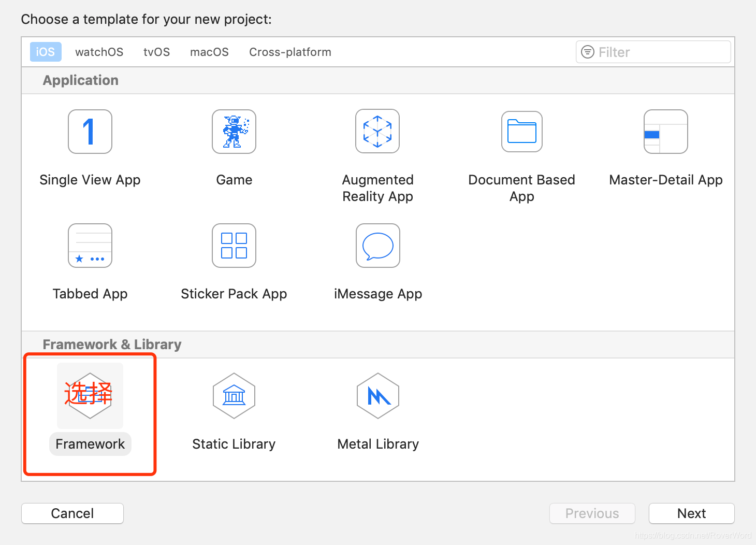Click the Sticker Pack App label
Screen dimensions: 756x545
tap(234, 294)
